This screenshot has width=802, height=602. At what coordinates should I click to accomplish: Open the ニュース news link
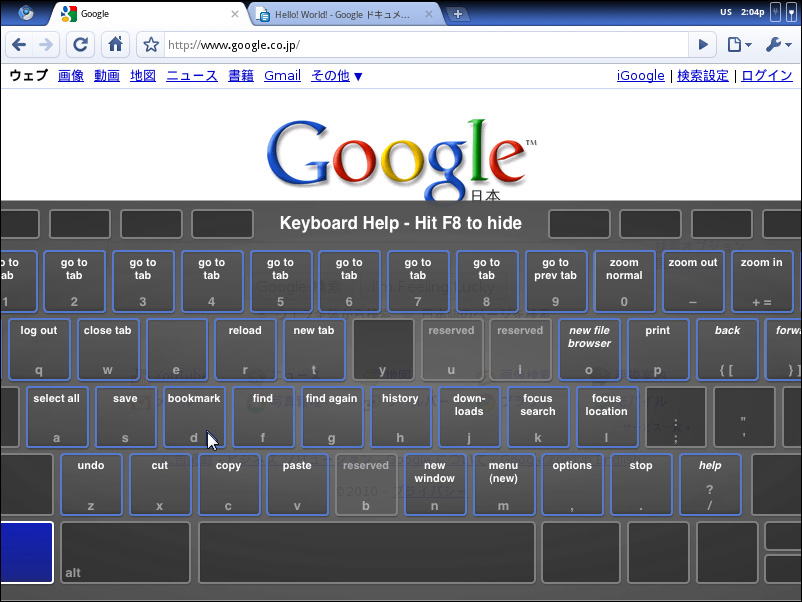192,76
